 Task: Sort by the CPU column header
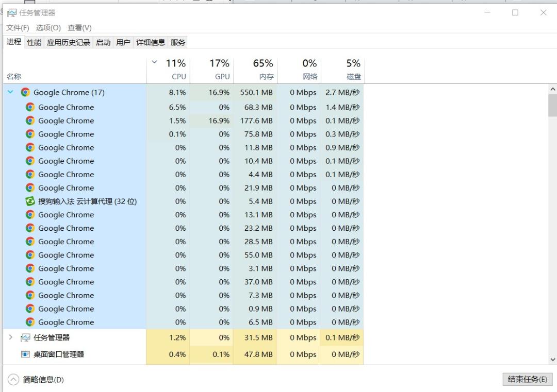[168, 71]
